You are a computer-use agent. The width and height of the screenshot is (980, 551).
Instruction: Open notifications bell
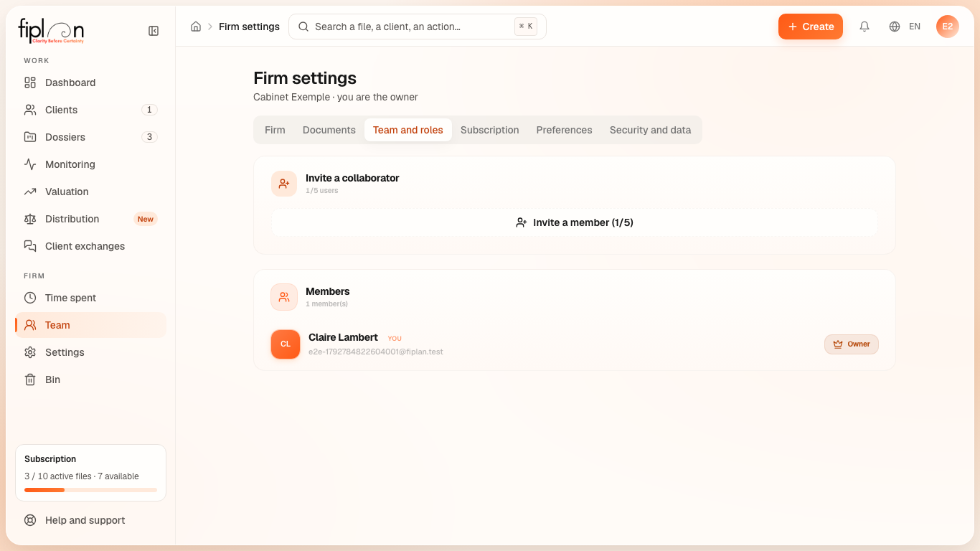(x=864, y=27)
